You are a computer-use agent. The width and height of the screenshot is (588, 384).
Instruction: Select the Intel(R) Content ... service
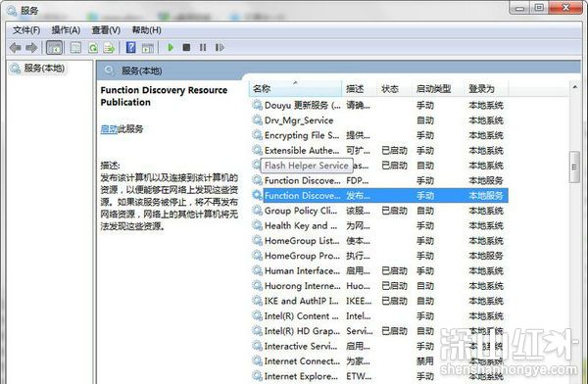379,316
